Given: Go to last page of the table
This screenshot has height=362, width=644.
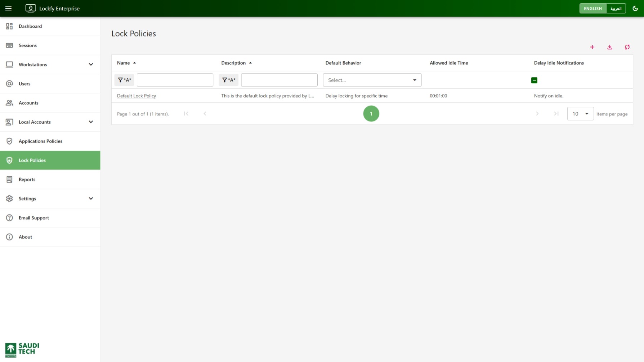Looking at the screenshot, I should coord(556,114).
